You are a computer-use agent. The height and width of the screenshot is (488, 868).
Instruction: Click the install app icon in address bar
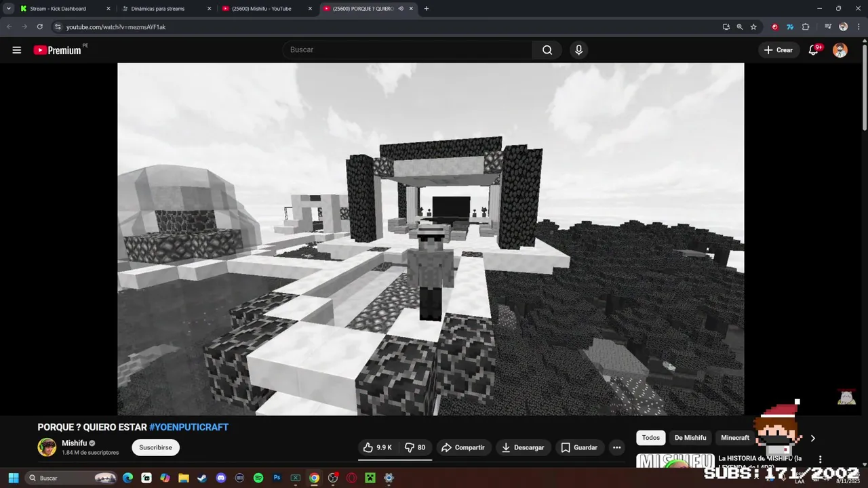coord(726,27)
